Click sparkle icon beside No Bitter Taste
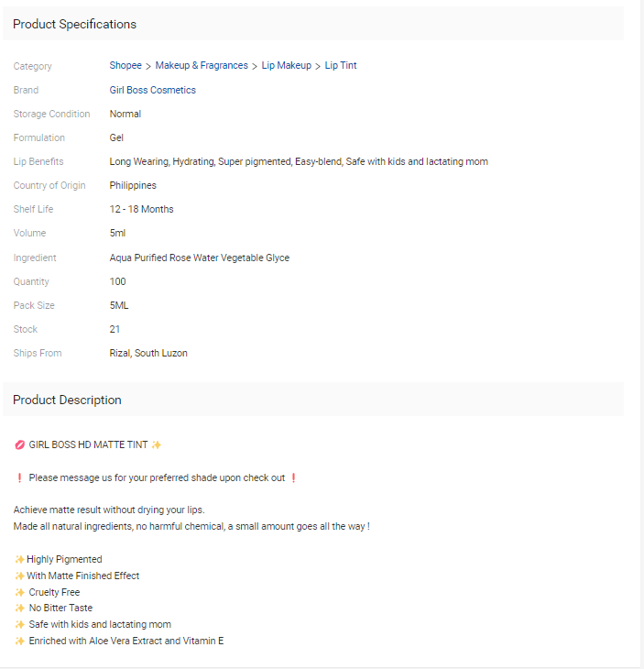 (19, 609)
